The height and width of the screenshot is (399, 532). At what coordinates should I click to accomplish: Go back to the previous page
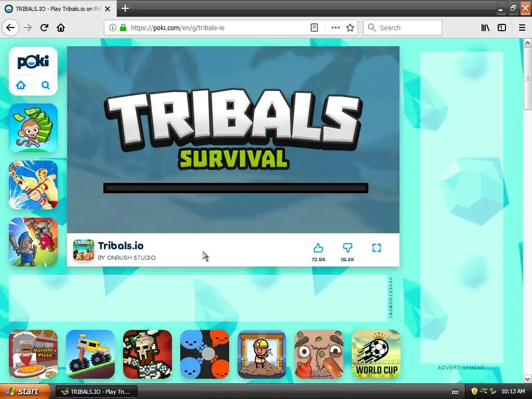click(10, 28)
